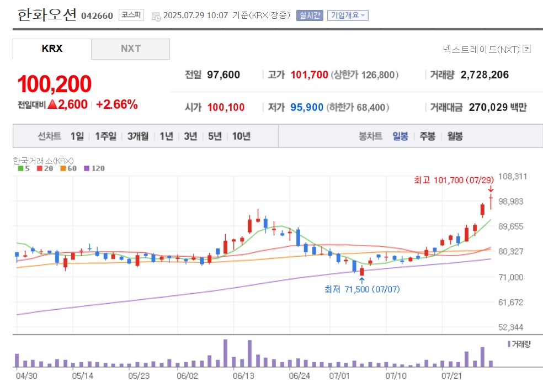Viewport: 543px width, 392px height.
Task: Open the 기업개요 dropdown
Action: [x=348, y=15]
